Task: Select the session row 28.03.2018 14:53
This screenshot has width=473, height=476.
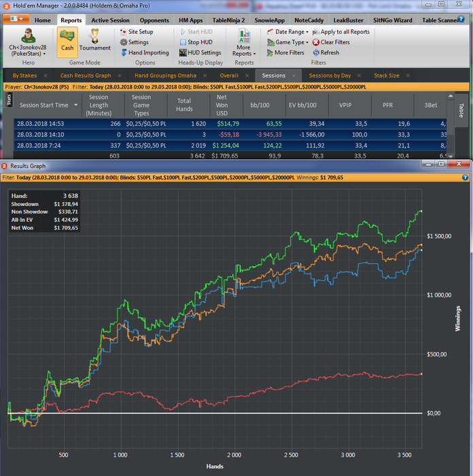Action: [230, 124]
